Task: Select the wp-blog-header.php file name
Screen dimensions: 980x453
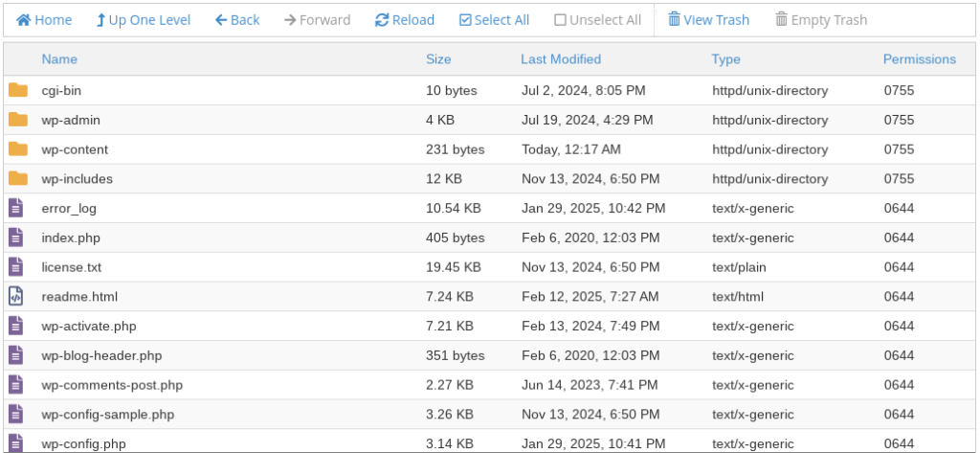Action: (101, 354)
